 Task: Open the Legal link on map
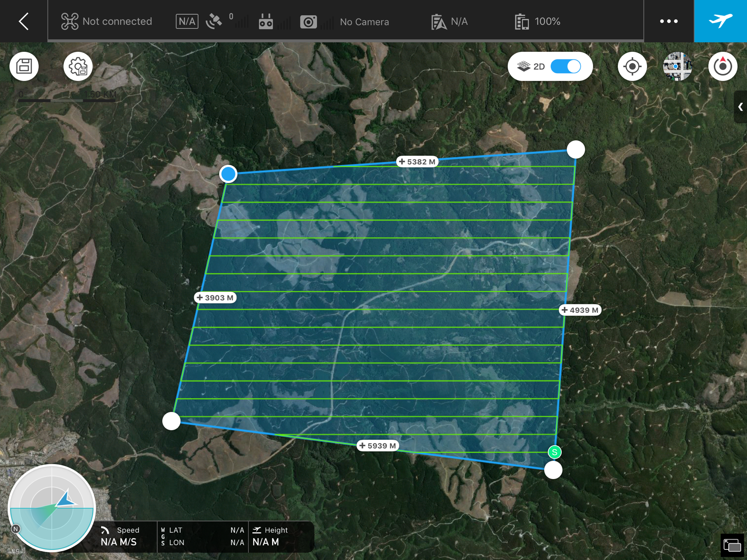(16, 550)
